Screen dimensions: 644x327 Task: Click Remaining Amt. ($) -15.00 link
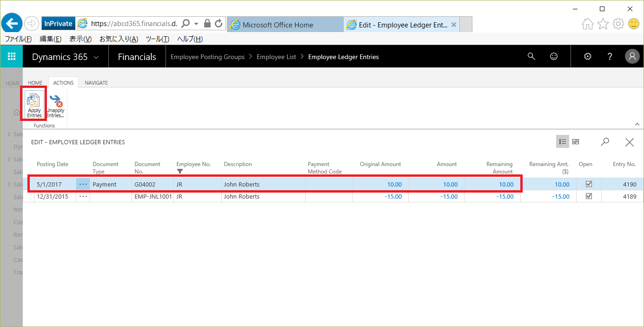point(561,196)
